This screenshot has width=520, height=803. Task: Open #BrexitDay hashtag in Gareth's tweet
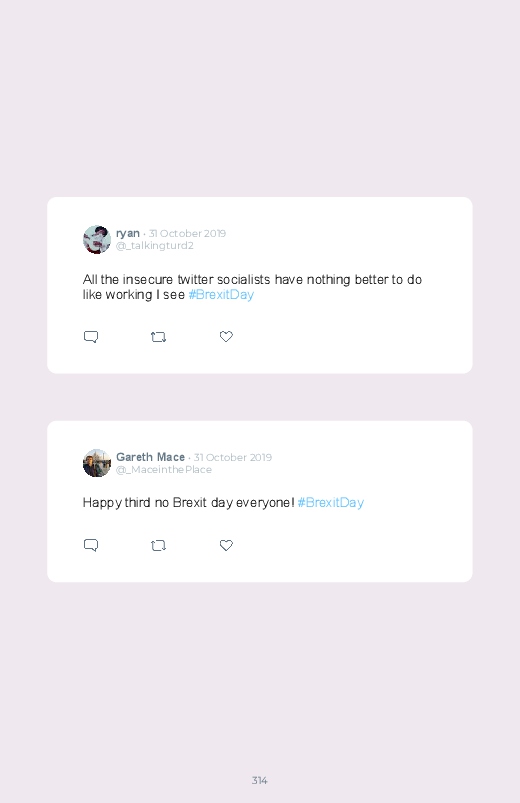330,502
